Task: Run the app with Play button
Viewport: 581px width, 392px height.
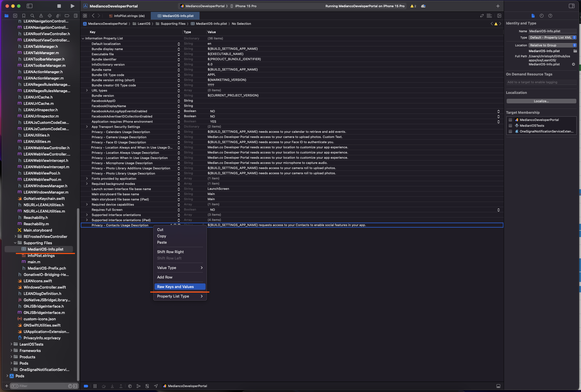Action: tap(72, 6)
